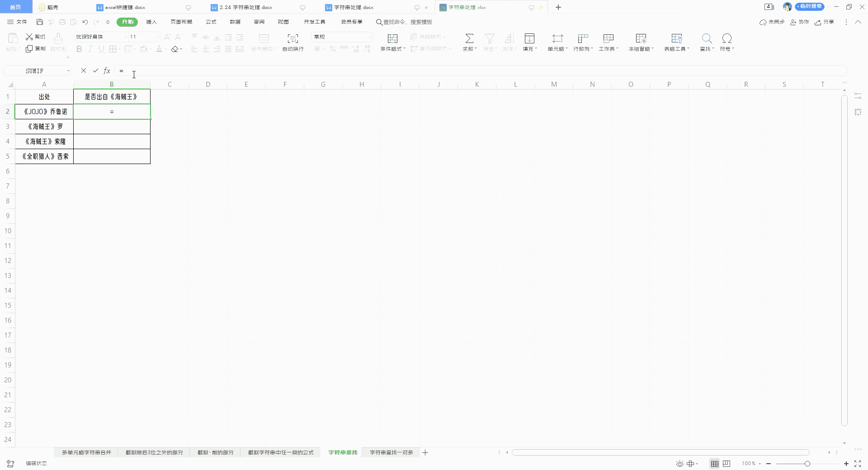Toggle italic formatting
This screenshot has width=868, height=470.
click(x=90, y=49)
